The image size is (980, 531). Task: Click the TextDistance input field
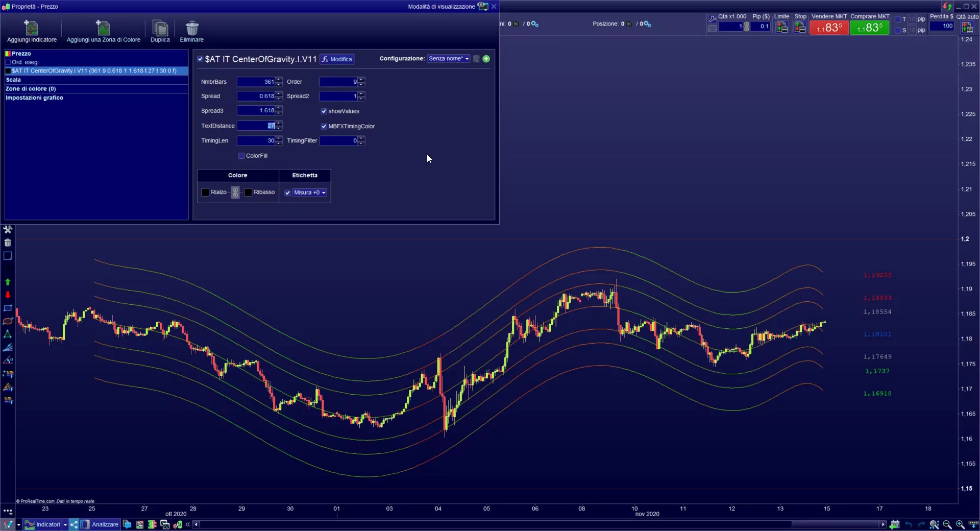point(256,126)
